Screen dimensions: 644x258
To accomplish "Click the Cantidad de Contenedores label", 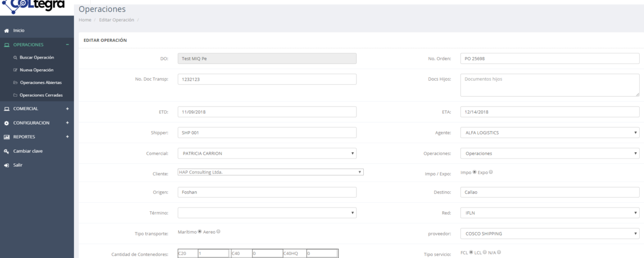I will pyautogui.click(x=140, y=254).
